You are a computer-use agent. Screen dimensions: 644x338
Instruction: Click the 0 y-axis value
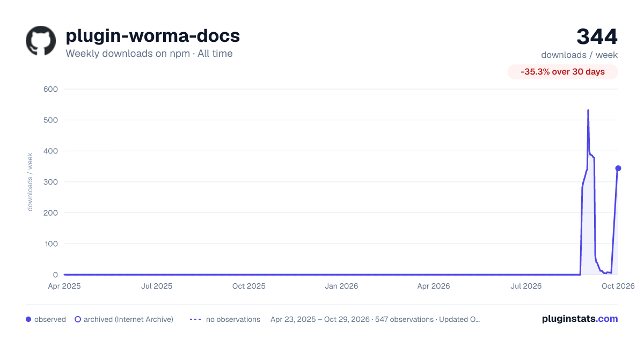tap(55, 275)
